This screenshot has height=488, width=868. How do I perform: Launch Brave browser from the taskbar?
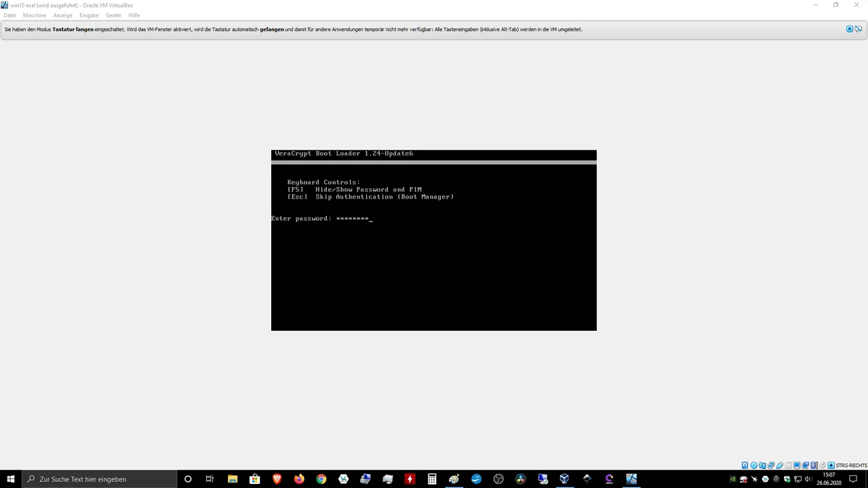(x=277, y=479)
